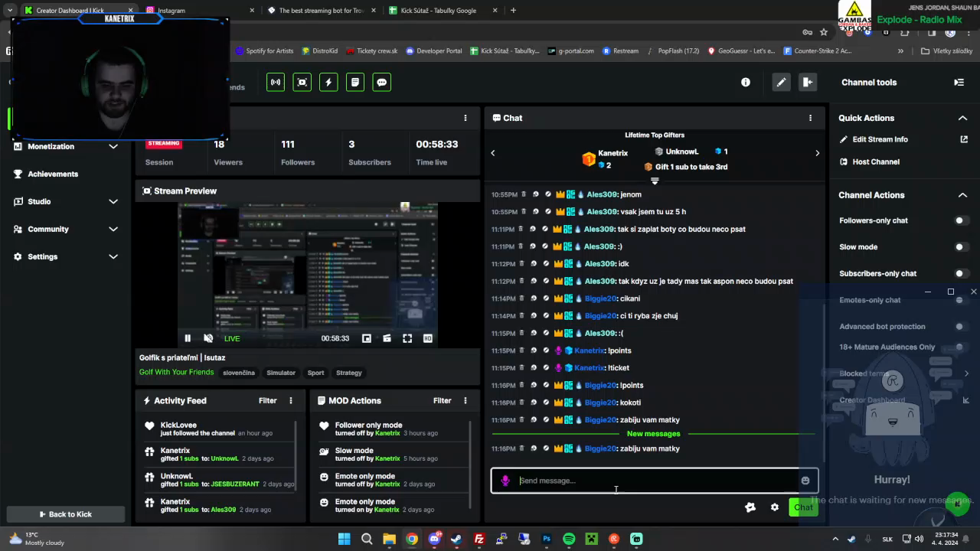The image size is (980, 551).
Task: Click the broadcast signal icon in toolbar
Action: (276, 83)
